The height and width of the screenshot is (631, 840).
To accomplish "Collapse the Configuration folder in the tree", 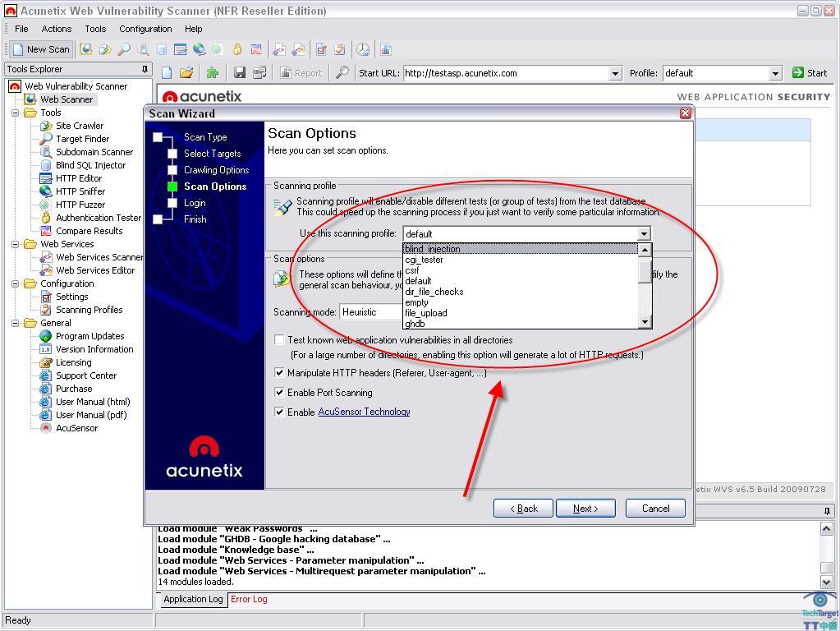I will [x=16, y=283].
